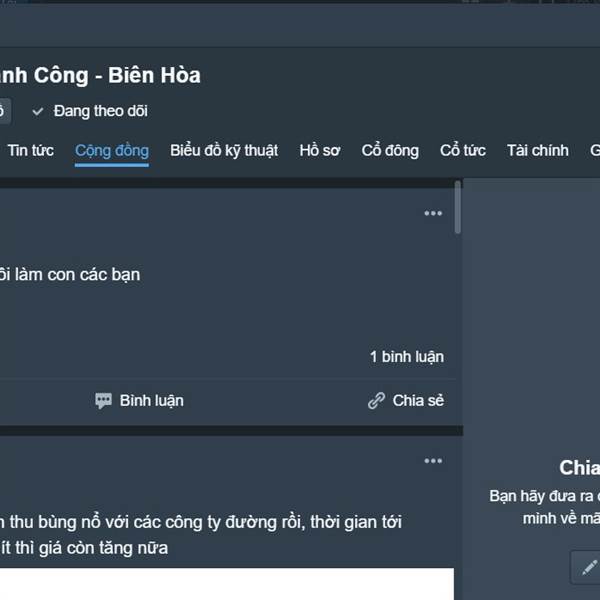View the Cổ tức tab
Image resolution: width=600 pixels, height=600 pixels.
[x=463, y=150]
